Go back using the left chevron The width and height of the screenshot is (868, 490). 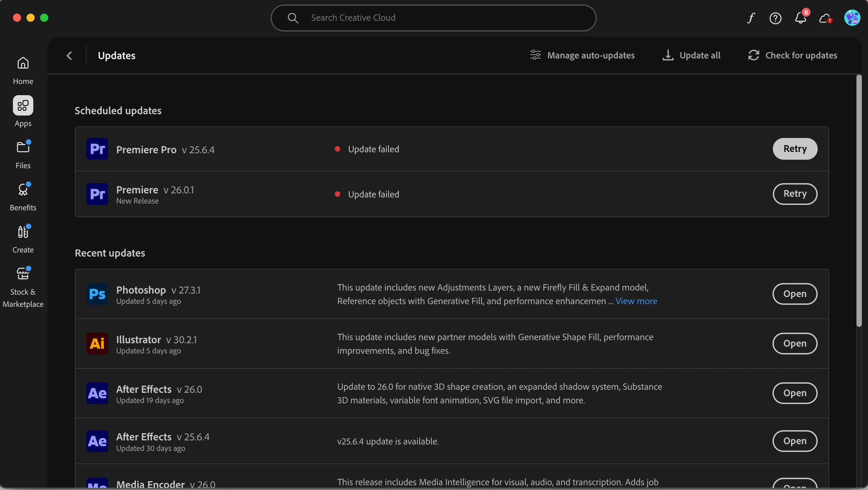click(x=69, y=56)
